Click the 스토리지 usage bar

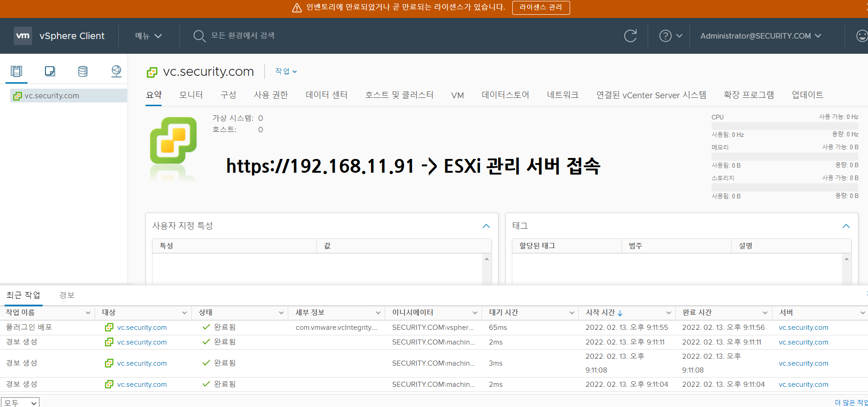point(784,187)
